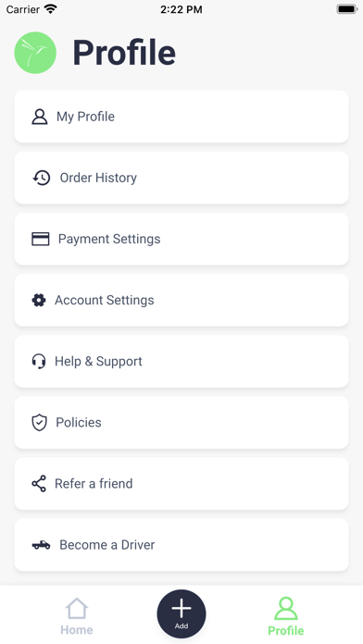The height and width of the screenshot is (644, 363).
Task: Choose Become a Driver text
Action: [x=107, y=545]
